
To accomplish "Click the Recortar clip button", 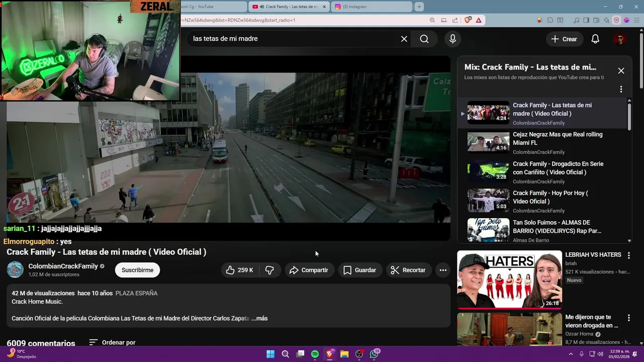I will click(409, 270).
